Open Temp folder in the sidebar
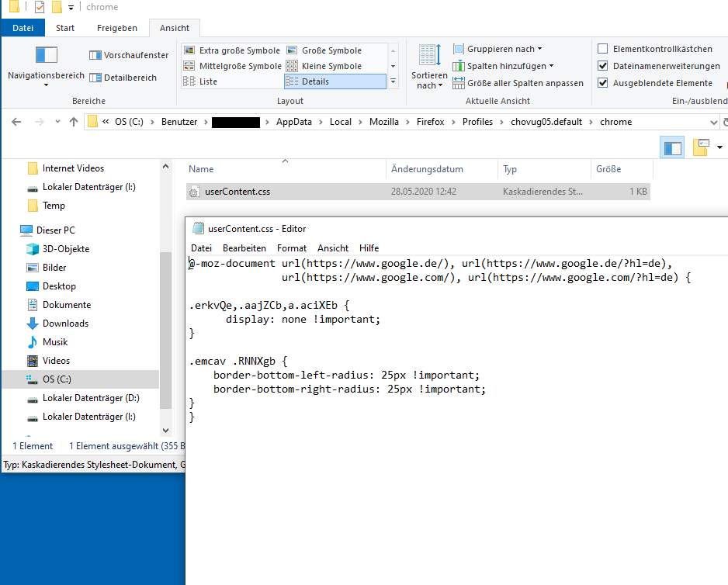Screen dimensions: 728x585 pos(46,205)
